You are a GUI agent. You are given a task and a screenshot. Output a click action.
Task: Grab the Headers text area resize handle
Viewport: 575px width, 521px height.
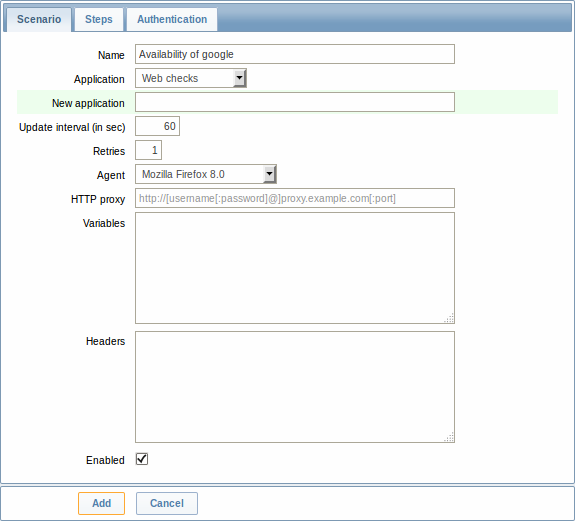[x=449, y=437]
